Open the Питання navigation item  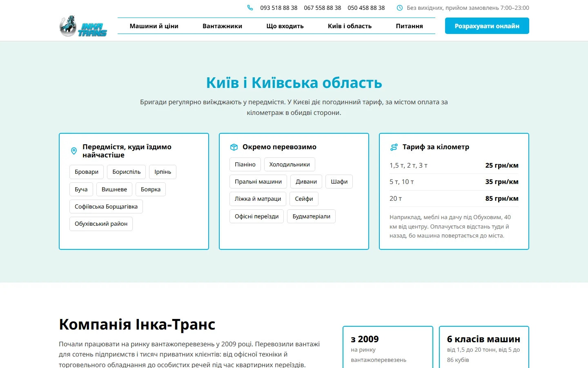(410, 26)
